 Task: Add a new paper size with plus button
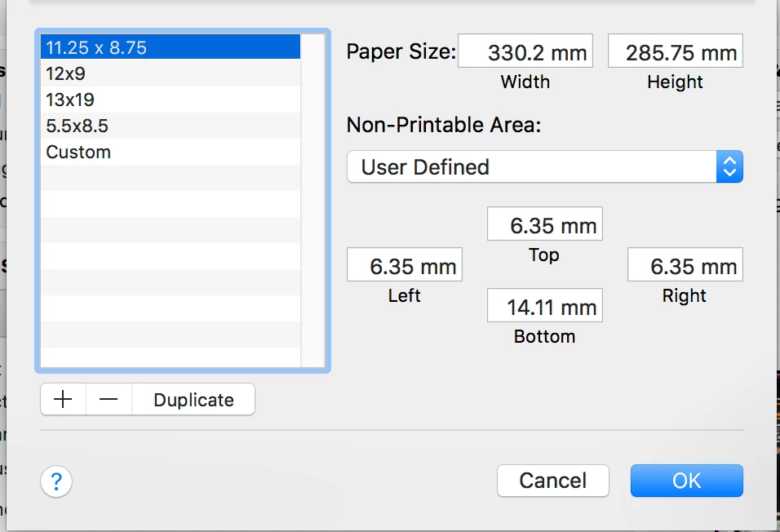click(63, 399)
